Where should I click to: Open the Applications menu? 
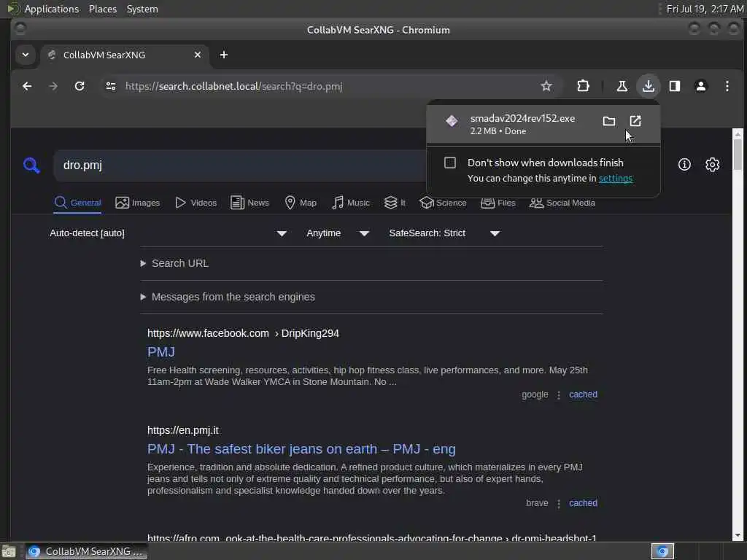click(52, 9)
